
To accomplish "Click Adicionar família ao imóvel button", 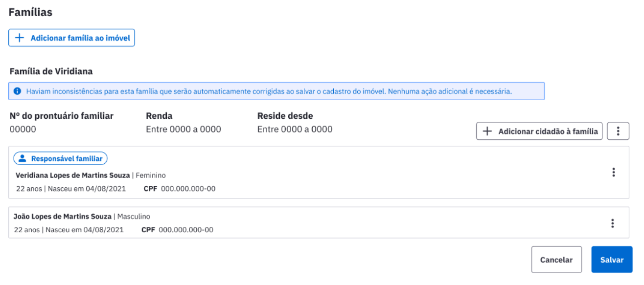I will pos(71,38).
